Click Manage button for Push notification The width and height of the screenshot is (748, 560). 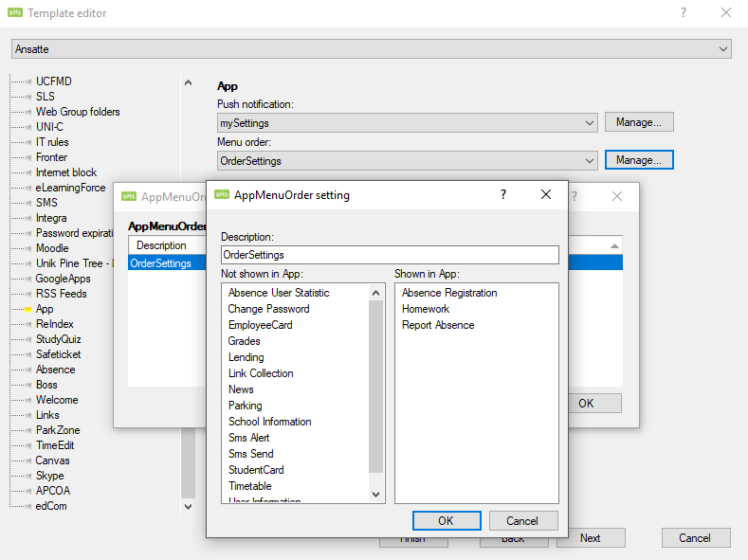(639, 122)
